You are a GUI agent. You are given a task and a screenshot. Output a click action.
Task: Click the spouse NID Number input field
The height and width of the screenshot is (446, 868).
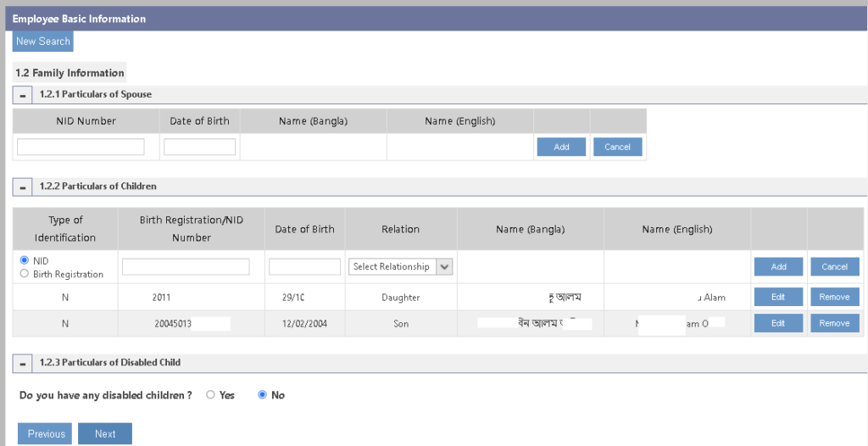(x=81, y=147)
